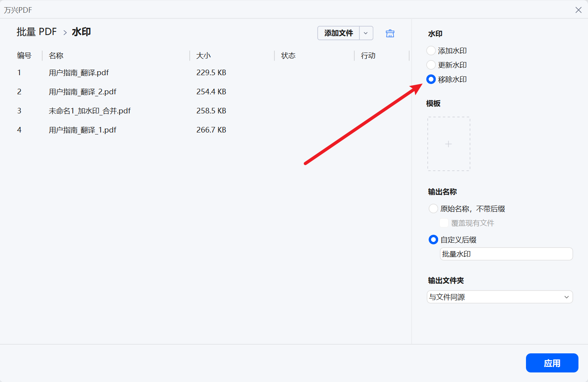Choose 原始名称，不带后缀 output option

433,209
